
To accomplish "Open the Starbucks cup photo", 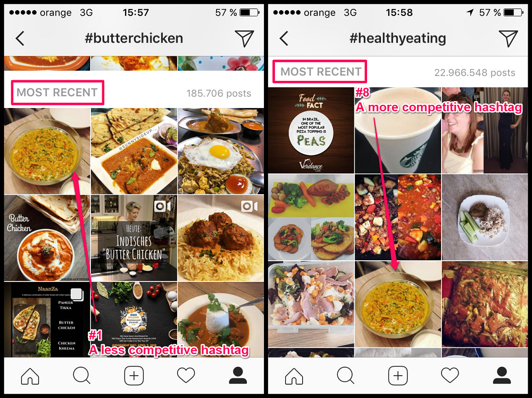I will [x=398, y=130].
